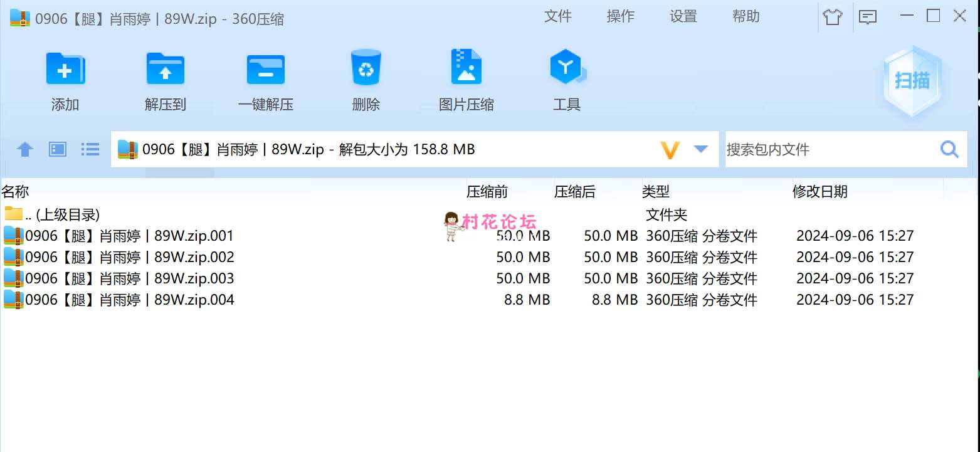Open the 帮助 menu
The image size is (980, 452).
pyautogui.click(x=746, y=16)
